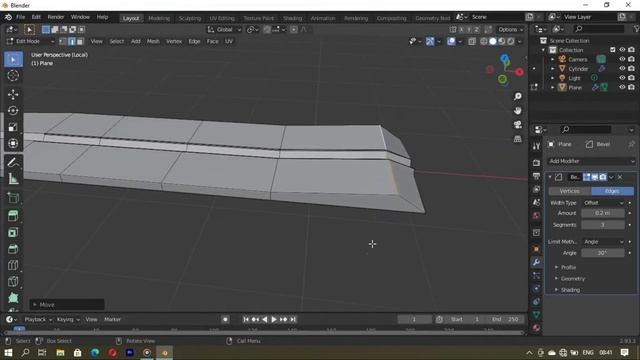Select the Transform tool

[13, 143]
